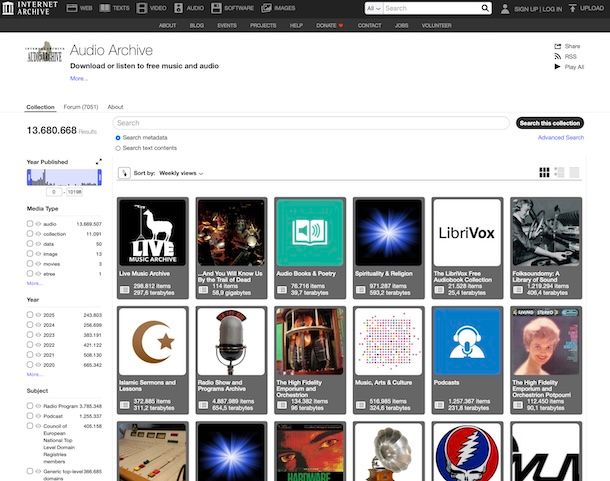Viewport: 610px width, 481px height.
Task: Click the Share icon
Action: pyautogui.click(x=557, y=46)
